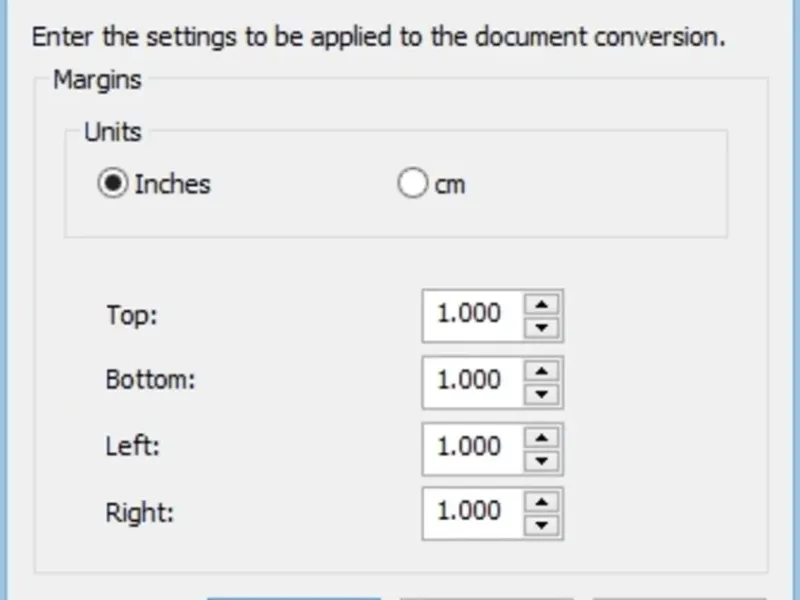The height and width of the screenshot is (600, 800).
Task: Click the Margins group heading
Action: point(97,80)
